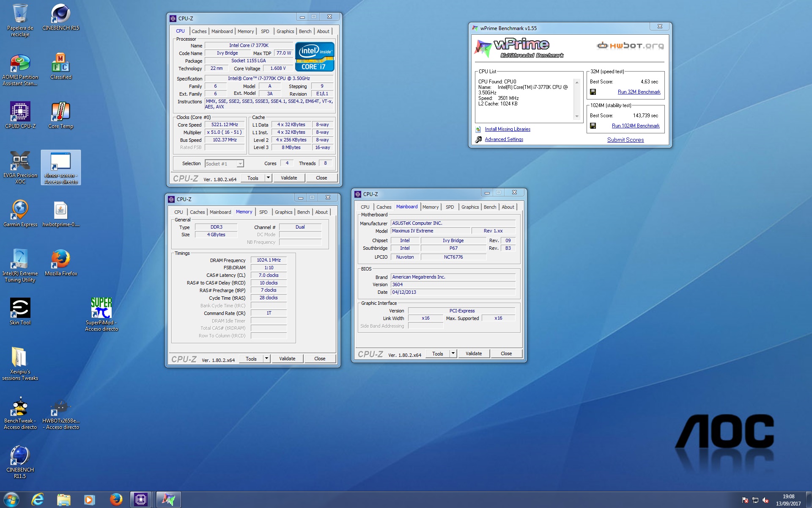The image size is (812, 508).
Task: Expand Tools dropdown arrow in top CPU-Z window
Action: [x=268, y=178]
